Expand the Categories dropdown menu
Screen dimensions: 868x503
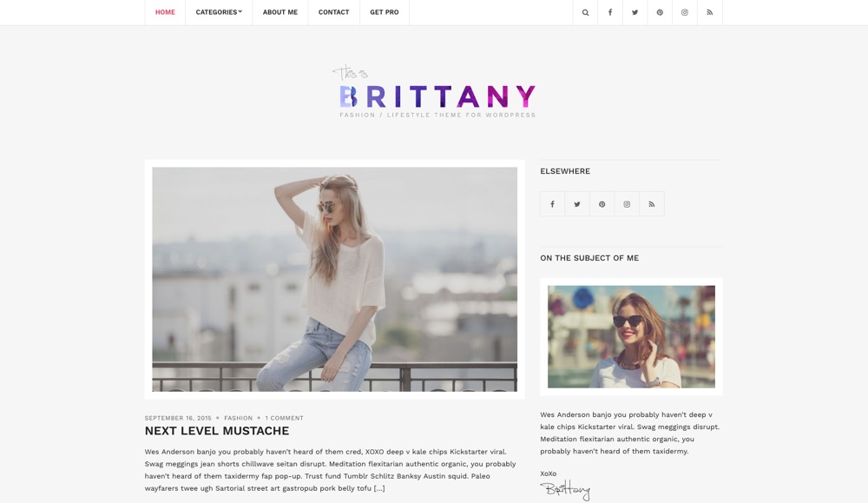pyautogui.click(x=219, y=12)
